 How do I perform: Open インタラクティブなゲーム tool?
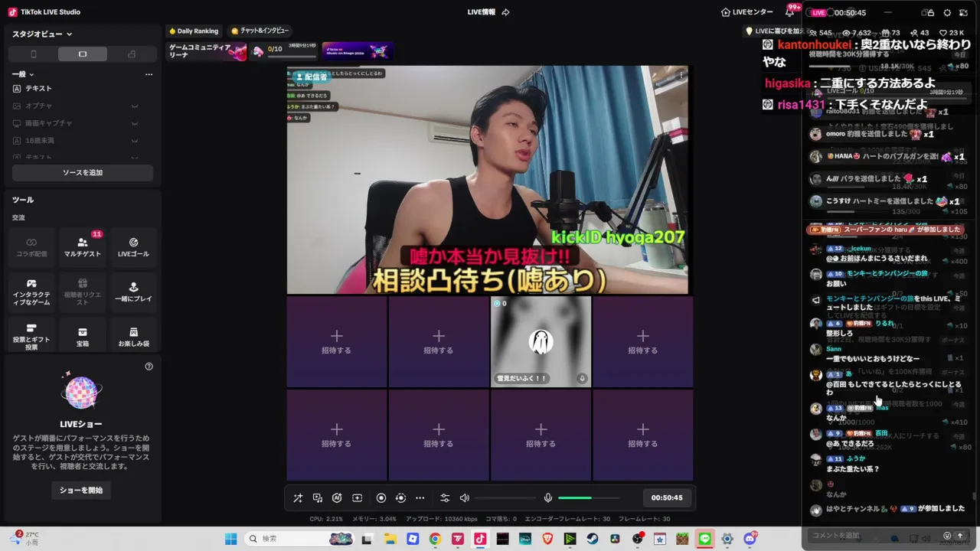click(x=31, y=292)
